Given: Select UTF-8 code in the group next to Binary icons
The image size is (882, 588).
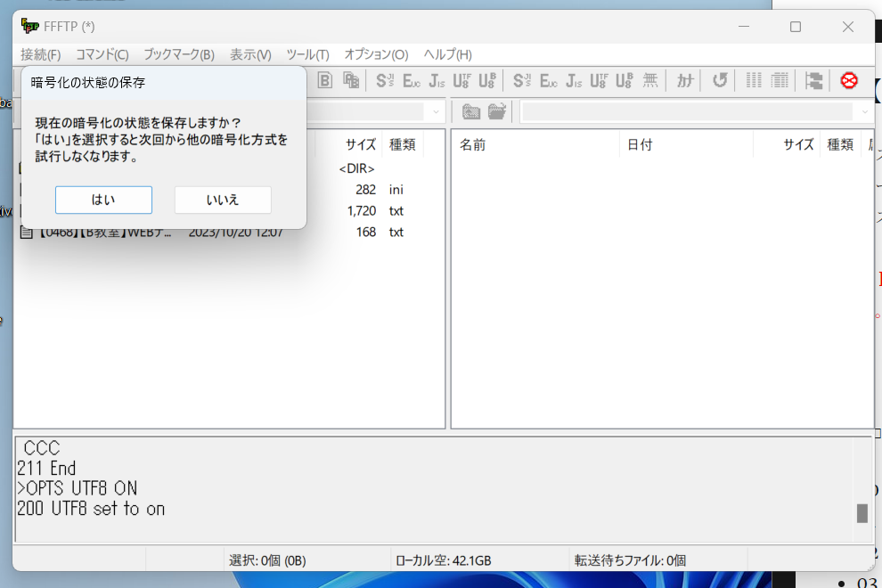Looking at the screenshot, I should [x=461, y=80].
